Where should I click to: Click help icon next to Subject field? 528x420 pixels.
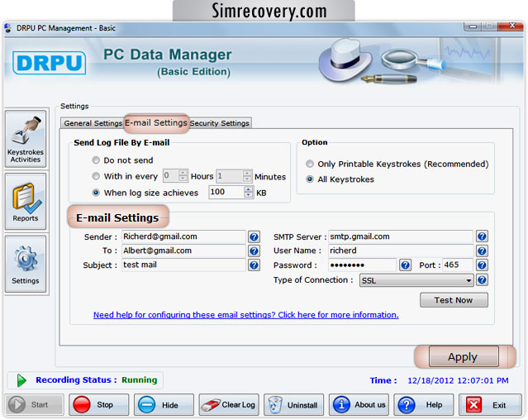254,265
